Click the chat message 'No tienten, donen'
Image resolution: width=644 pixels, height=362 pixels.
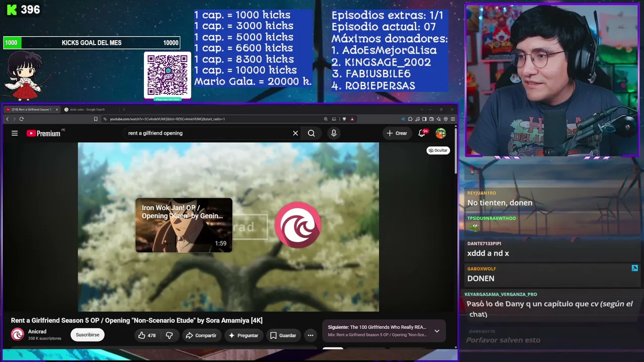pyautogui.click(x=500, y=203)
